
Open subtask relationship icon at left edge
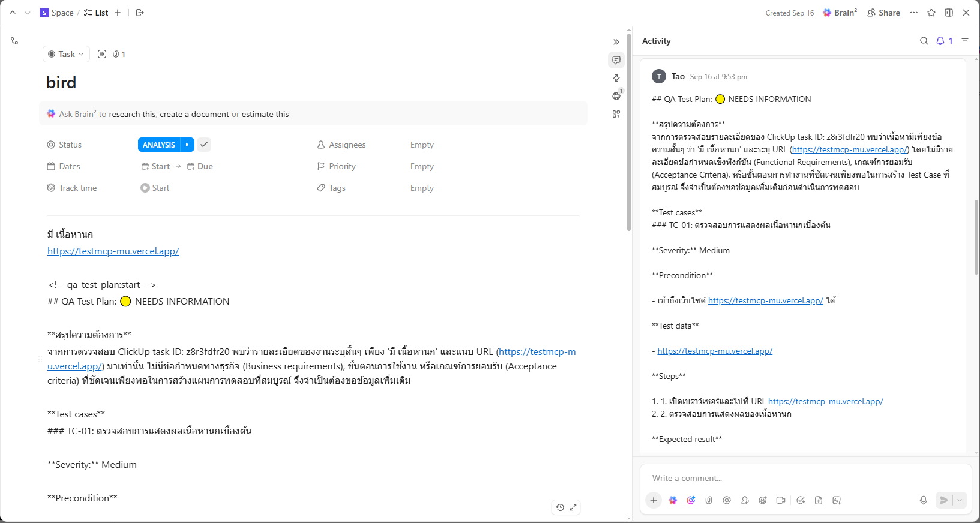pyautogui.click(x=14, y=41)
